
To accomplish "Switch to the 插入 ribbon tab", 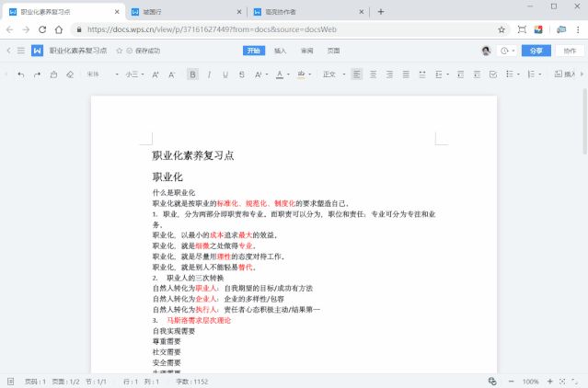I will click(x=280, y=51).
